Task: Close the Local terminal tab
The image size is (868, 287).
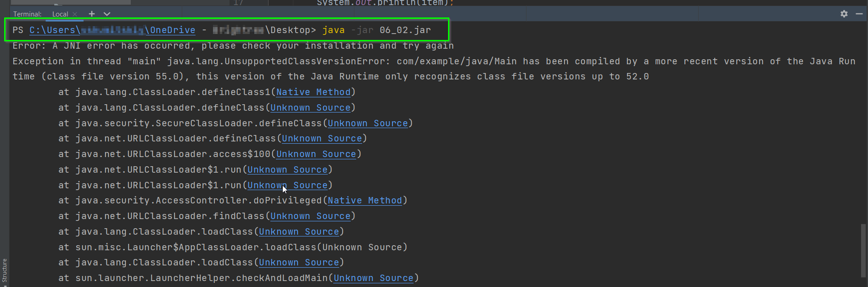Action: click(75, 14)
